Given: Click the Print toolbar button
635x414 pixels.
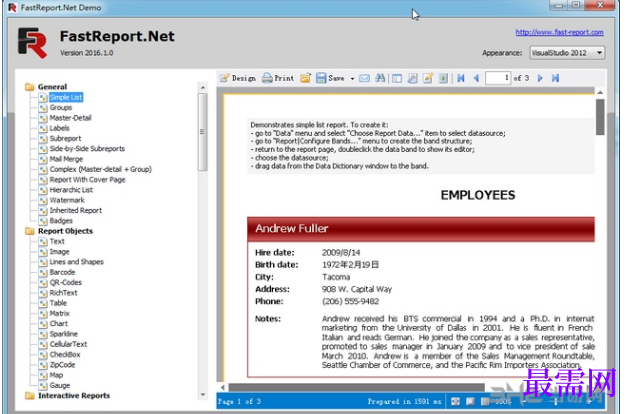Looking at the screenshot, I should [x=278, y=78].
